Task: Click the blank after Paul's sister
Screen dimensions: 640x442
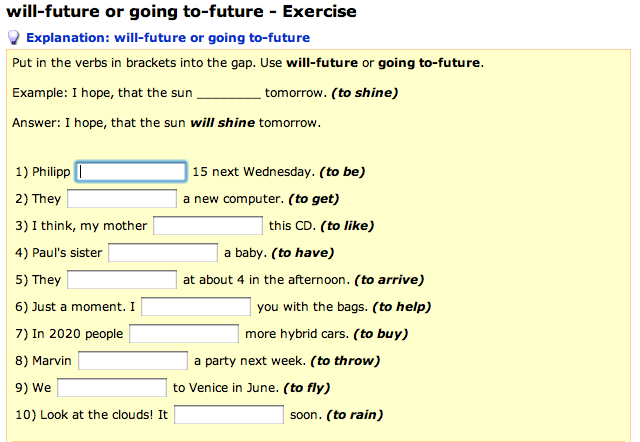Action: tap(163, 253)
